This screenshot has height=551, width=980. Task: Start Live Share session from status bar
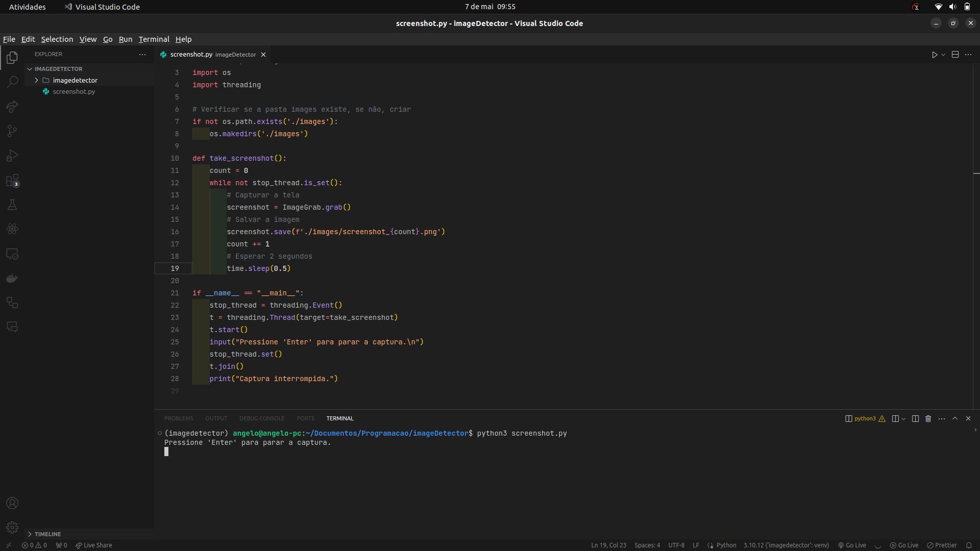(x=94, y=545)
